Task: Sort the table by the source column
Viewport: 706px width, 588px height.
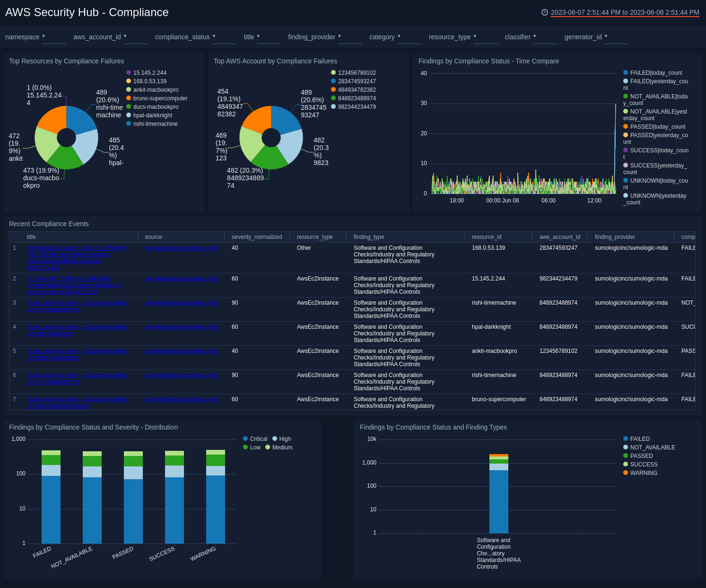Action: coord(154,237)
